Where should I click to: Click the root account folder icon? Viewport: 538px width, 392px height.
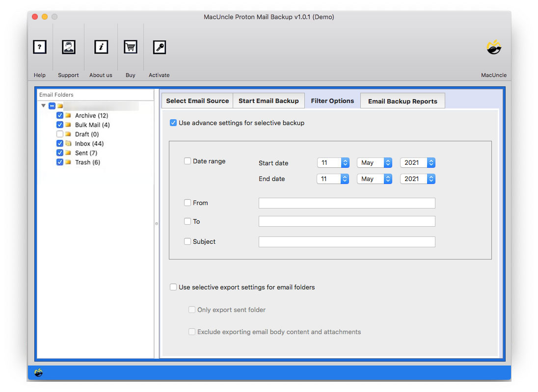pyautogui.click(x=60, y=105)
